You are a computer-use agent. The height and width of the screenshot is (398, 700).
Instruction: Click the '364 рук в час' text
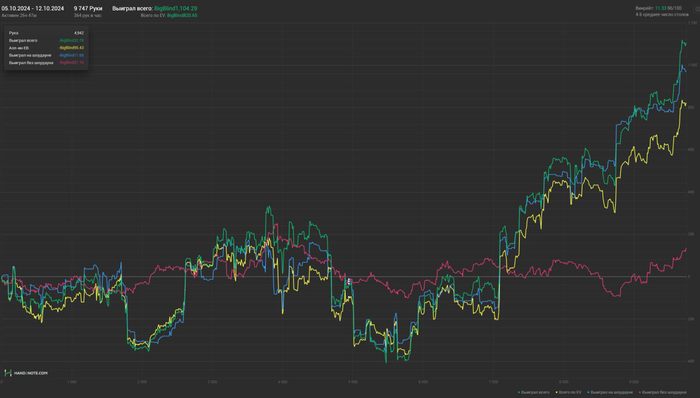coord(88,16)
